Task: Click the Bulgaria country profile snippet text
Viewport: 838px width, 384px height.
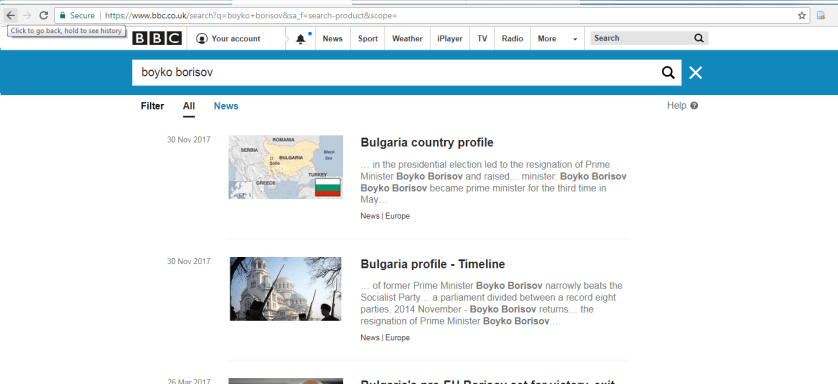Action: (x=493, y=182)
